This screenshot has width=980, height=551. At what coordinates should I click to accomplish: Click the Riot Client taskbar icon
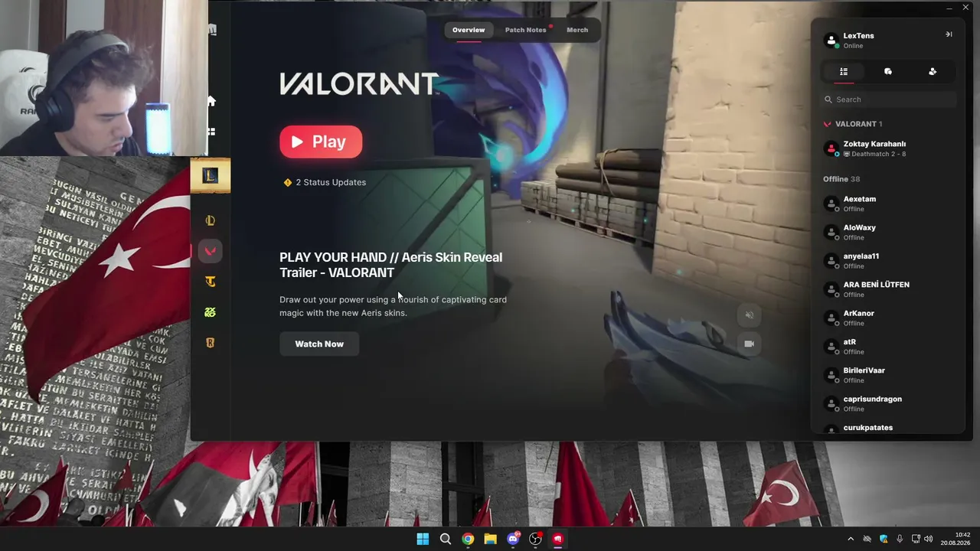coord(558,539)
